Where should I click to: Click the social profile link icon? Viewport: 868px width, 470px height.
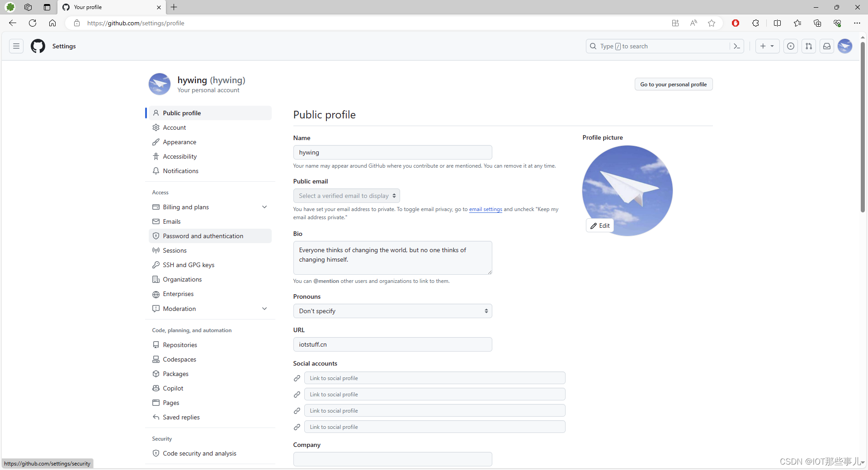(x=296, y=378)
